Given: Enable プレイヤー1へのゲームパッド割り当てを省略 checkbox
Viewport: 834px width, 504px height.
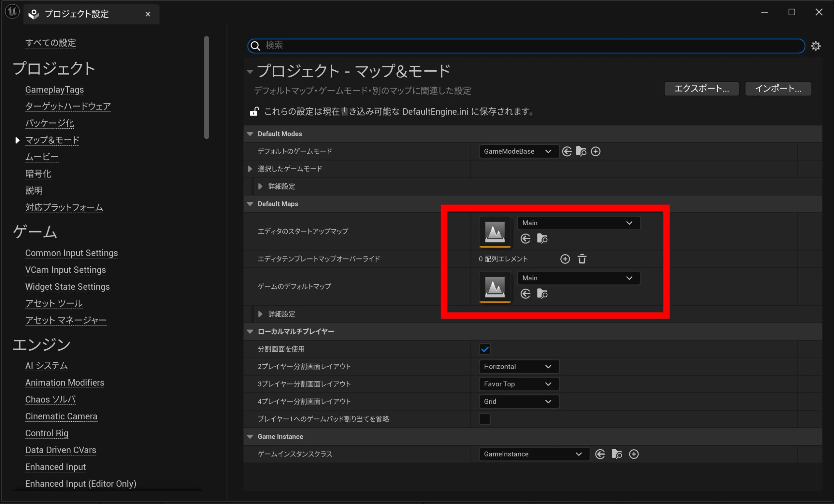Looking at the screenshot, I should pos(485,419).
